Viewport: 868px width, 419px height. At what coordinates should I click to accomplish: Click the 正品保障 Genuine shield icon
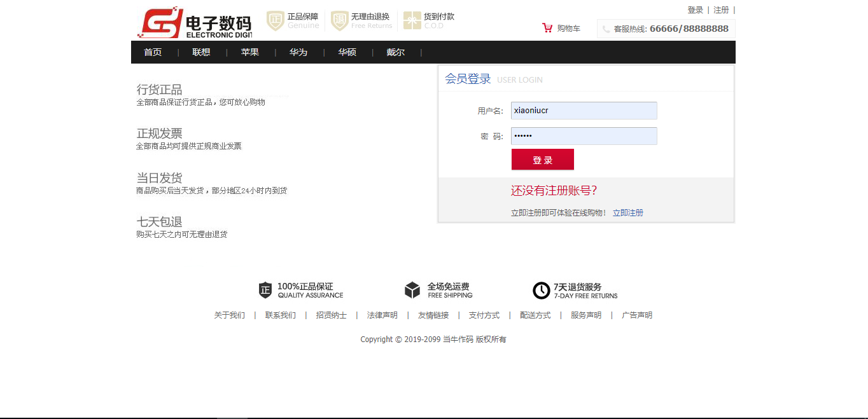[x=275, y=20]
